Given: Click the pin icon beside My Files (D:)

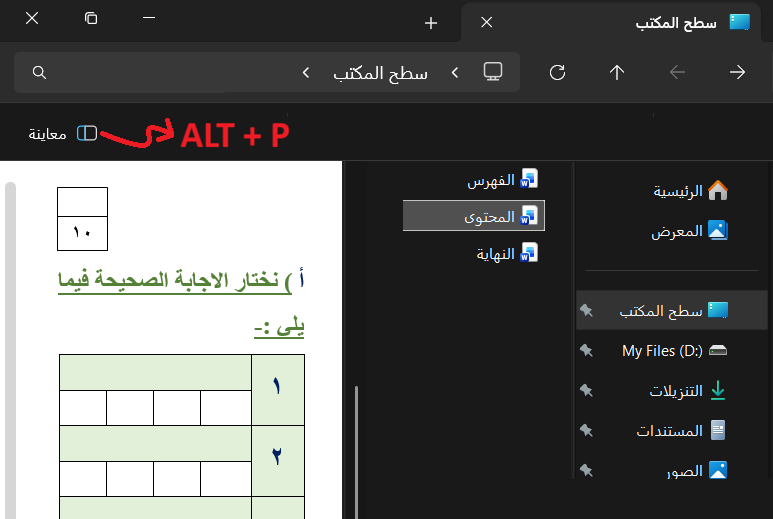Looking at the screenshot, I should (587, 351).
